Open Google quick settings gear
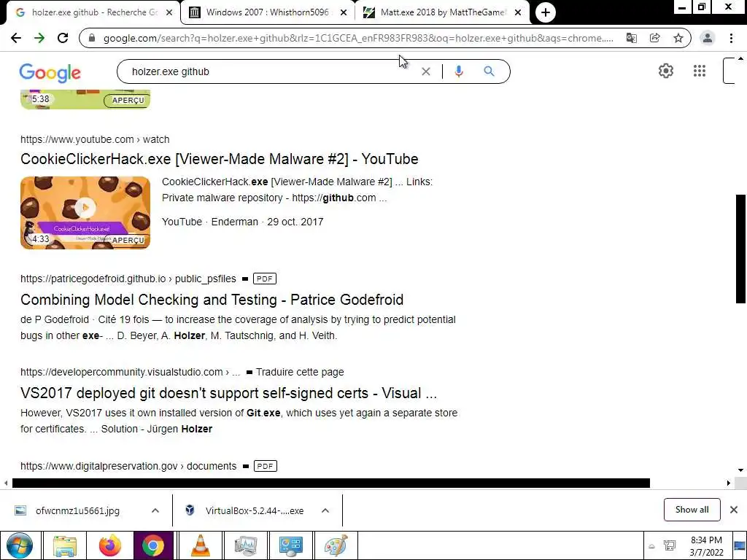This screenshot has width=747, height=560. 666,71
